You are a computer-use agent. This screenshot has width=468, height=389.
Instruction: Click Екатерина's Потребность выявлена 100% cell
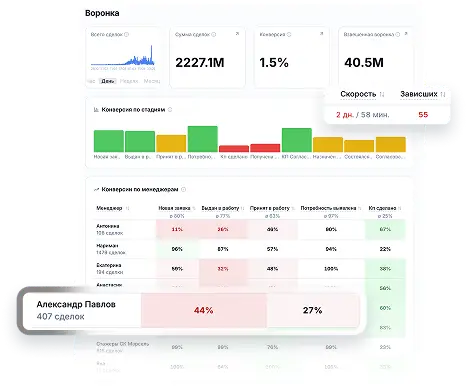pos(331,269)
